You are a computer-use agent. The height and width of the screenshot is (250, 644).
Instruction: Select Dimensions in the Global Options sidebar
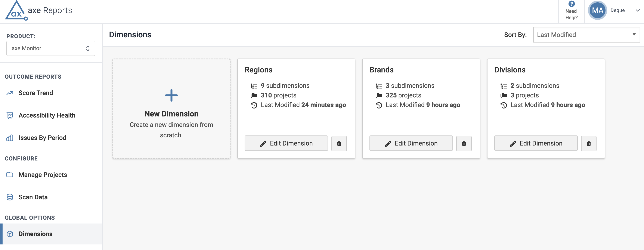(35, 234)
